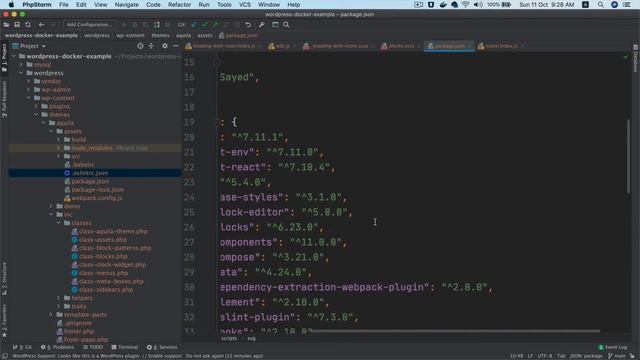The width and height of the screenshot is (640, 360).
Task: Open macOS Spotlight search icon
Action: coord(600,4)
